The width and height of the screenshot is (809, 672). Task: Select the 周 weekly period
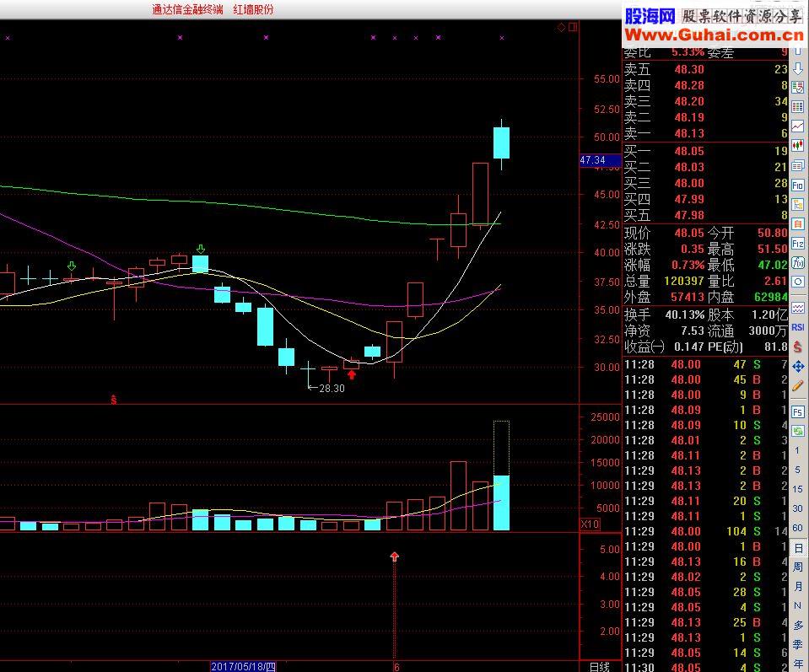pos(798,567)
